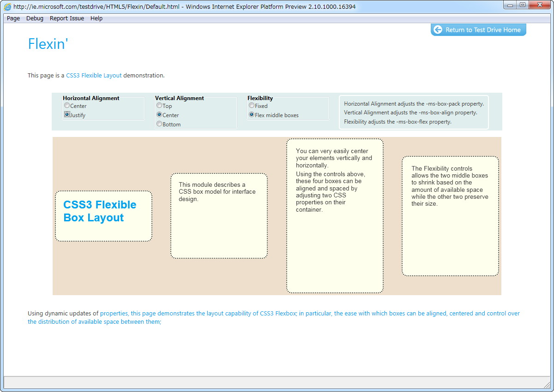This screenshot has width=554, height=392.
Task: Open the Report Issue menu
Action: pos(67,18)
